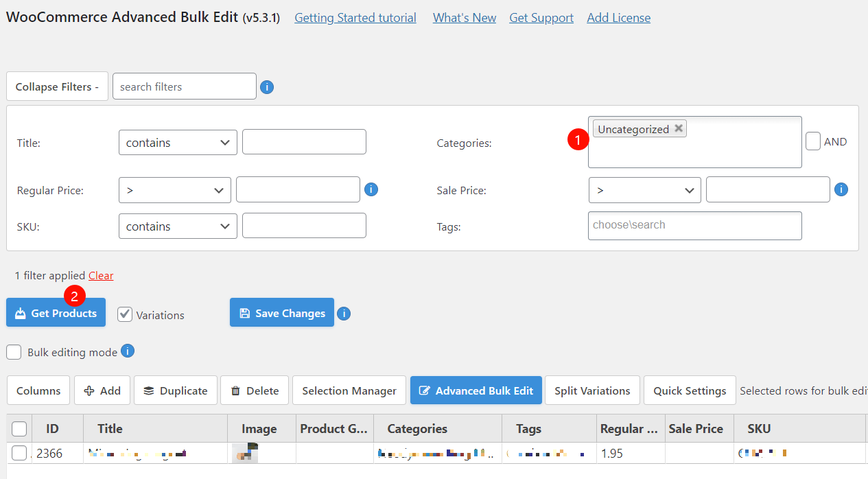Open Title condition dropdown
The width and height of the screenshot is (868, 479).
(178, 143)
